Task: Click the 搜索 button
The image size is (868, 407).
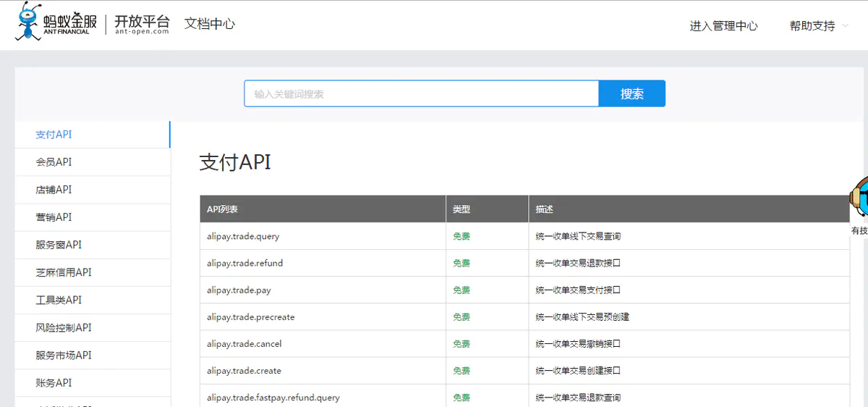Action: pyautogui.click(x=631, y=93)
